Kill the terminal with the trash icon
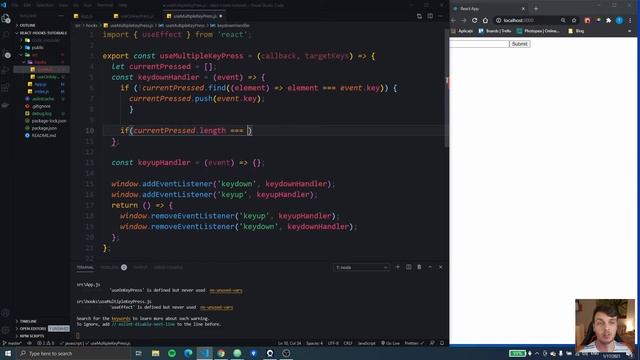The image size is (640, 360). 419,267
